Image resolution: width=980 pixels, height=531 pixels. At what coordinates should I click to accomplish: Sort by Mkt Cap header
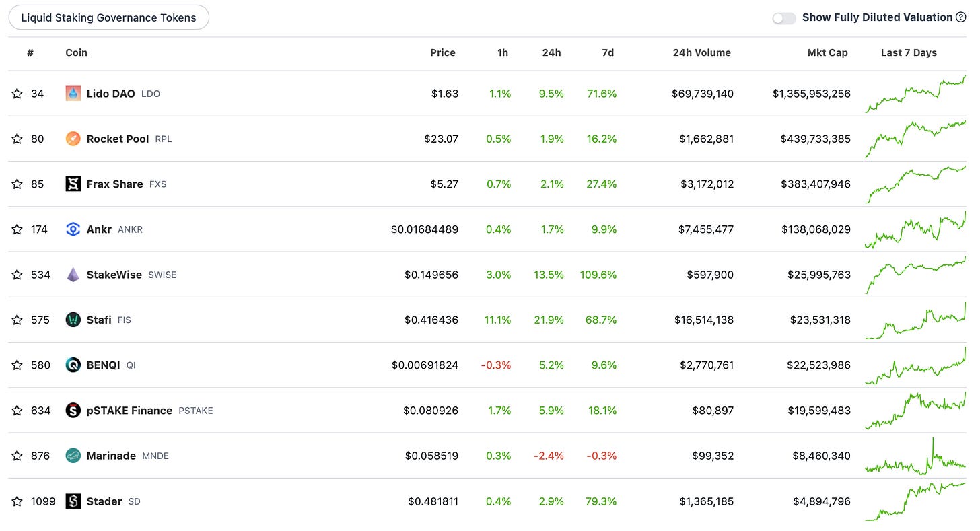(x=828, y=52)
